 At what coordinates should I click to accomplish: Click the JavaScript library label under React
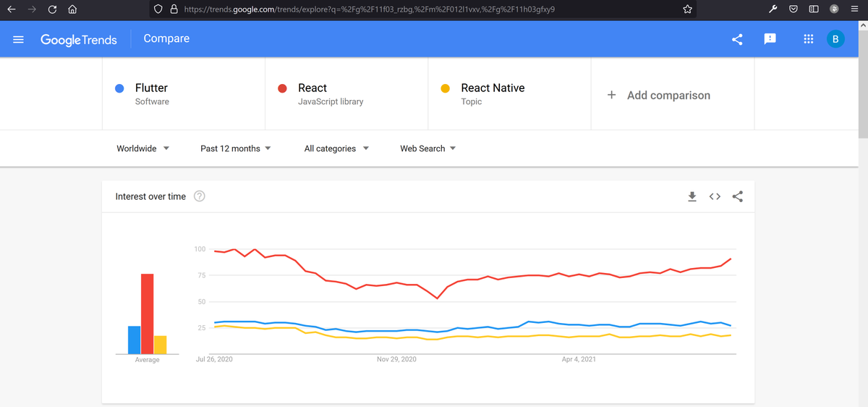[331, 101]
